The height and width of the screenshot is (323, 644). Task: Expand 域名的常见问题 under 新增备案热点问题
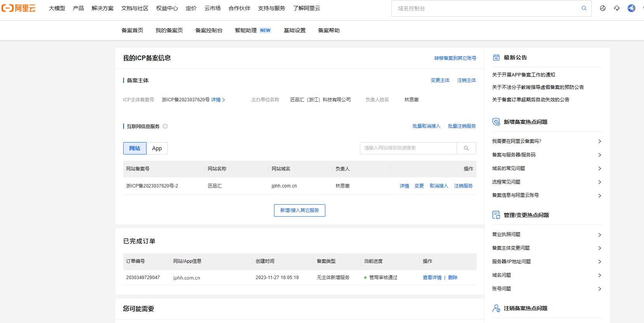pyautogui.click(x=547, y=168)
